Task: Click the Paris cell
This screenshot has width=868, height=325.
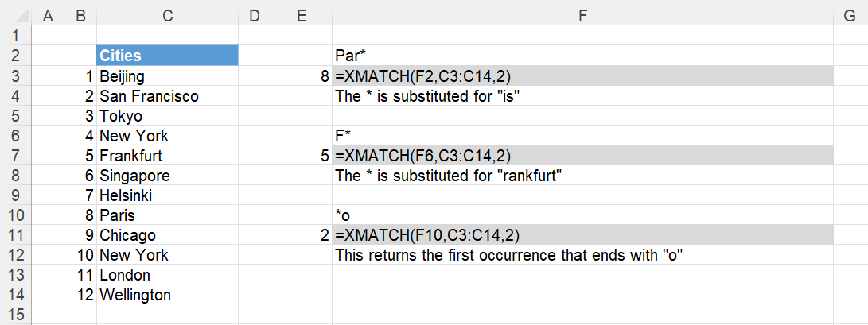Action: 167,215
